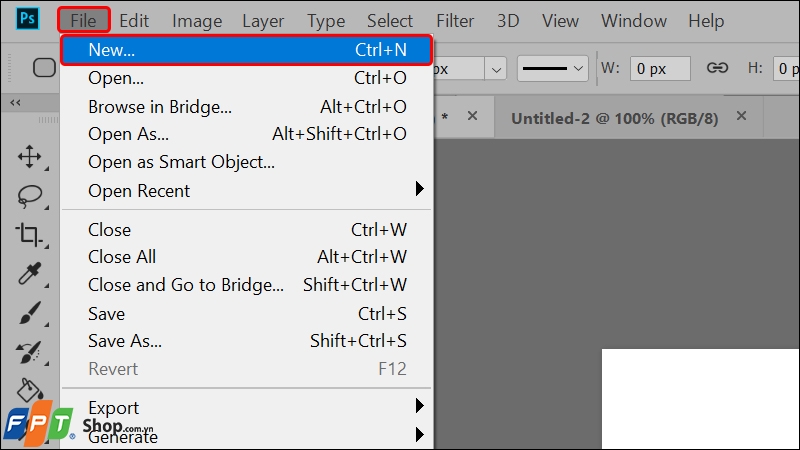Screen dimensions: 800x450
Task: Click the rounded rectangle shape tool preset icon
Action: [x=45, y=68]
